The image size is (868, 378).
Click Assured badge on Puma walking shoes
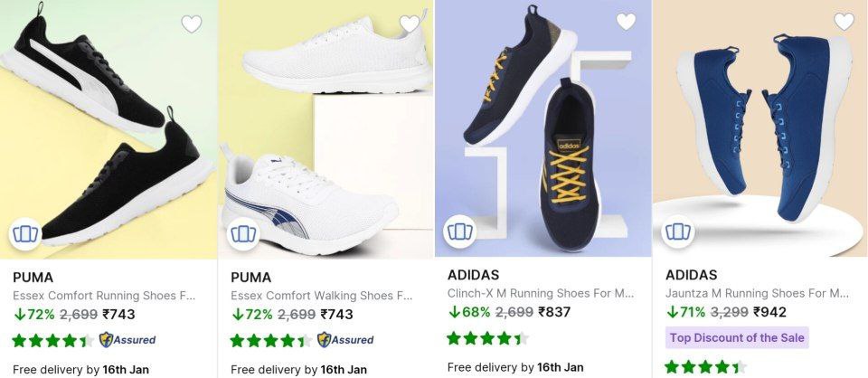pyautogui.click(x=345, y=340)
